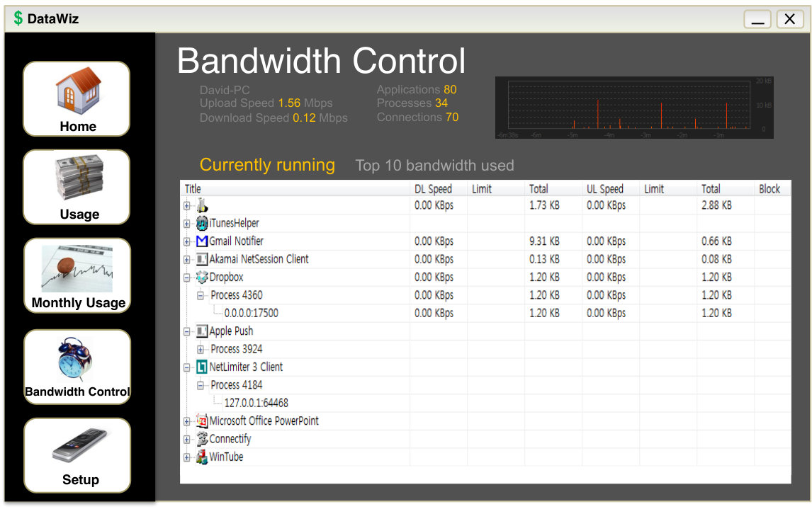The image size is (812, 509).
Task: Expand Process 3924 under Apple Push
Action: [201, 350]
